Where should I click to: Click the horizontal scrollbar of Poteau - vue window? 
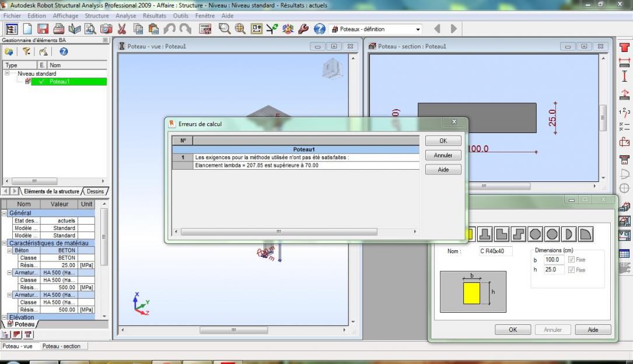tap(234, 330)
